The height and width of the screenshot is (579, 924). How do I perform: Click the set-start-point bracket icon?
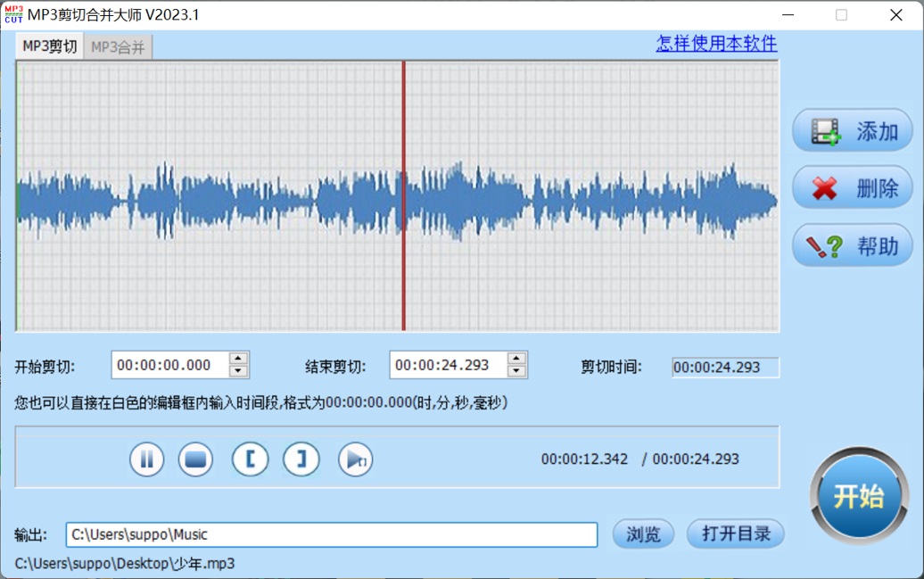click(x=250, y=459)
